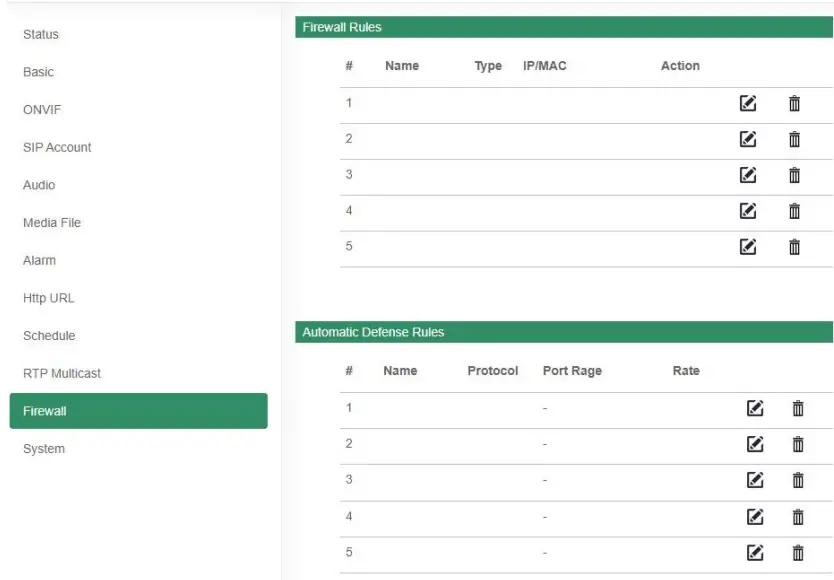Delete automatic defense rule 2

798,444
